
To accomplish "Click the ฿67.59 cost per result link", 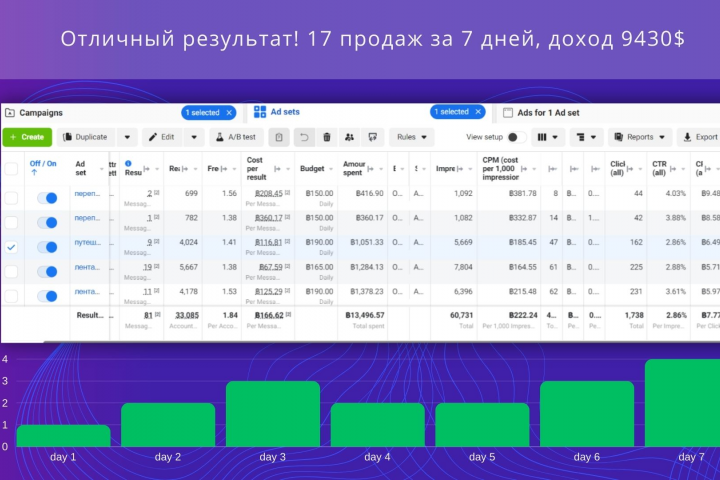I will point(271,267).
